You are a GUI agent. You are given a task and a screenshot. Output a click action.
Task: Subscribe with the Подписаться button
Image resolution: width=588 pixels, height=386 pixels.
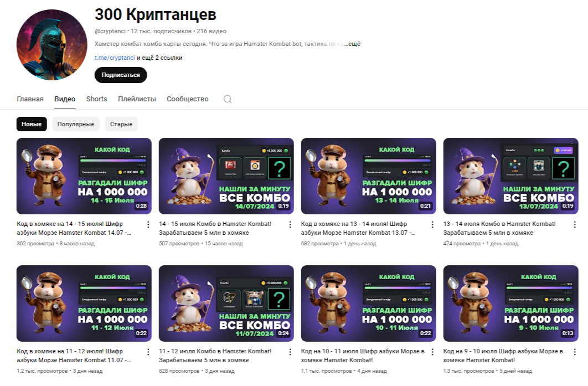121,75
